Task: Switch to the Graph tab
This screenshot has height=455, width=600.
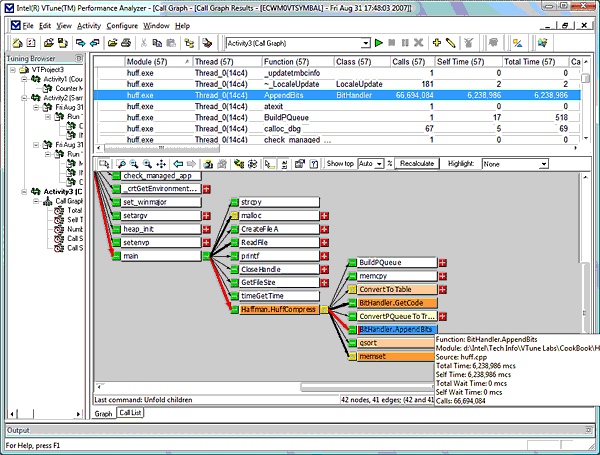Action: (103, 412)
